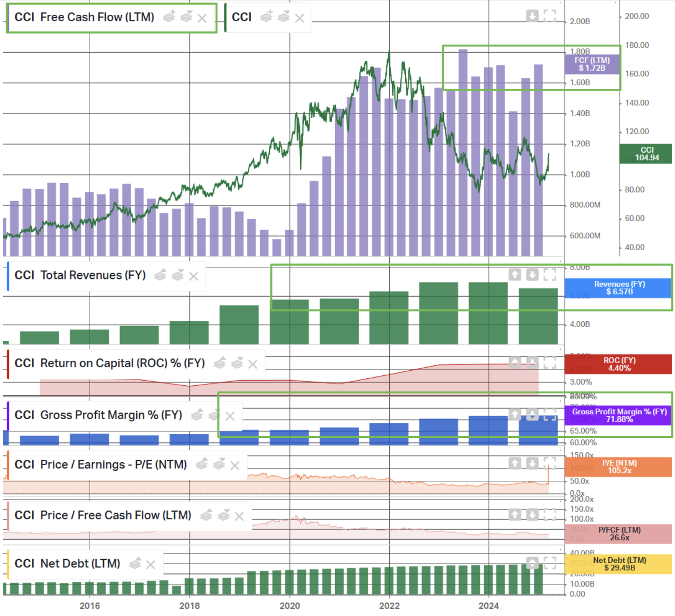Click the ROC (FY) 4.40% value label

point(619,364)
